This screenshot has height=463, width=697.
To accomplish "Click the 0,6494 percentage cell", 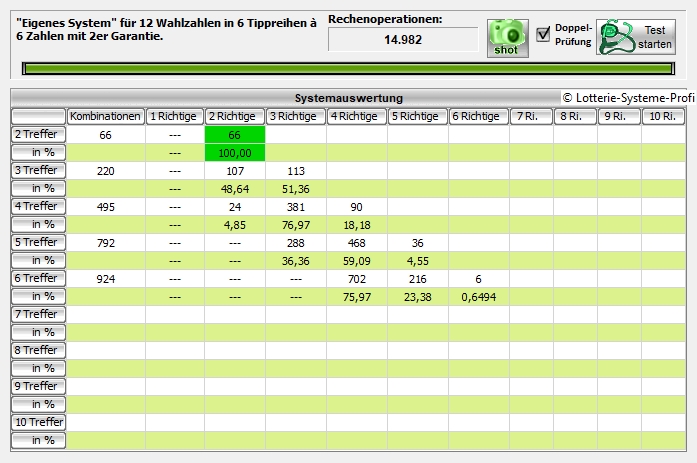I will click(x=478, y=297).
